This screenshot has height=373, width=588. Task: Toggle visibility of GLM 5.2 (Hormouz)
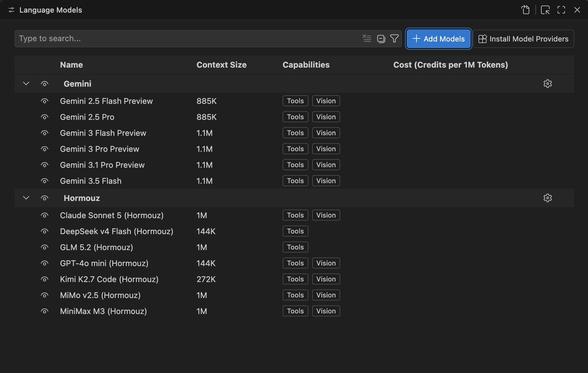[x=45, y=247]
